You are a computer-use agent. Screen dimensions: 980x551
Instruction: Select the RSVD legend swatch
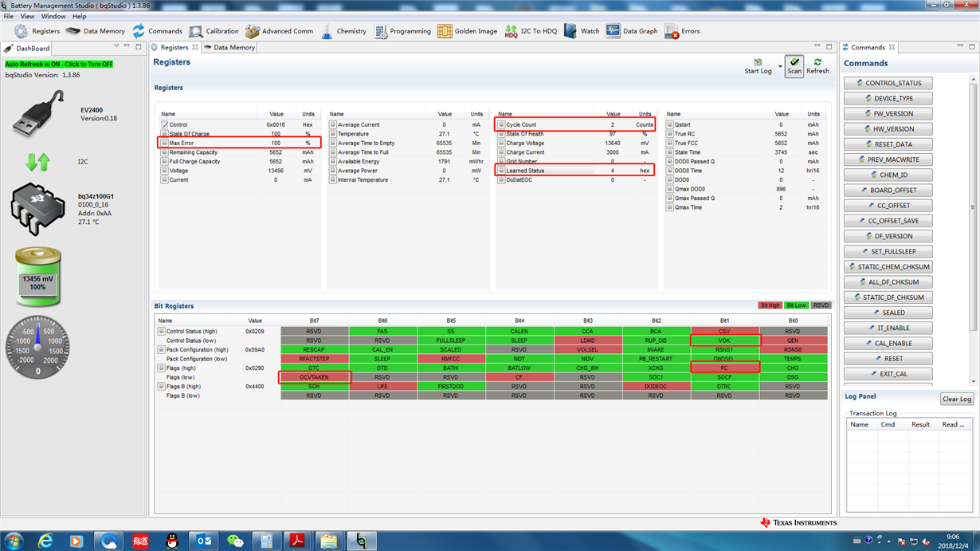(x=821, y=305)
